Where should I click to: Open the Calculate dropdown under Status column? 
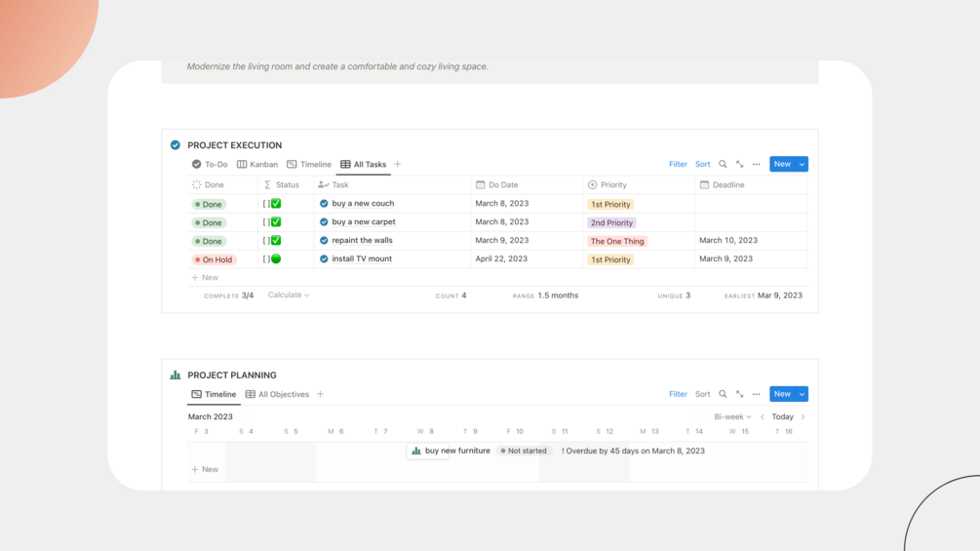(289, 295)
